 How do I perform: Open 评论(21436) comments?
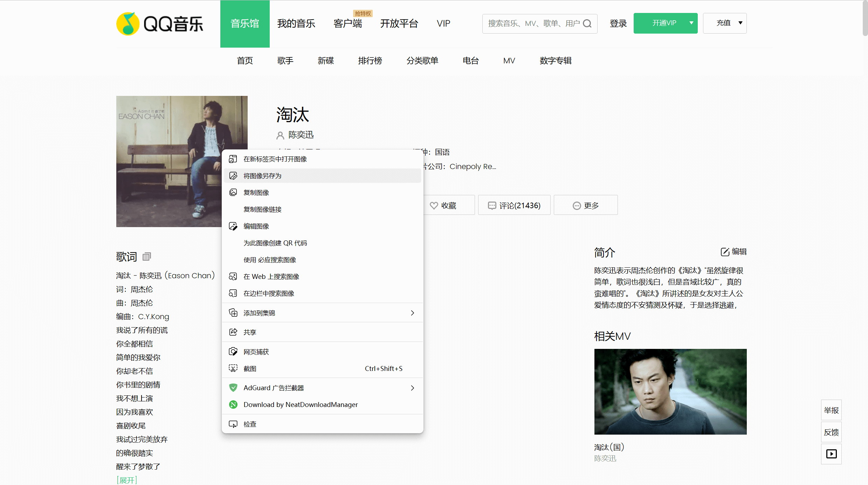click(x=514, y=205)
